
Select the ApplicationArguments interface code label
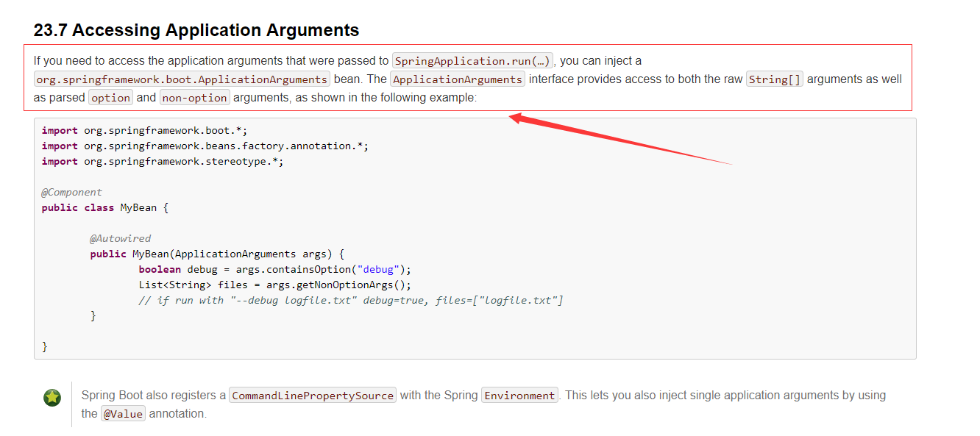tap(458, 79)
